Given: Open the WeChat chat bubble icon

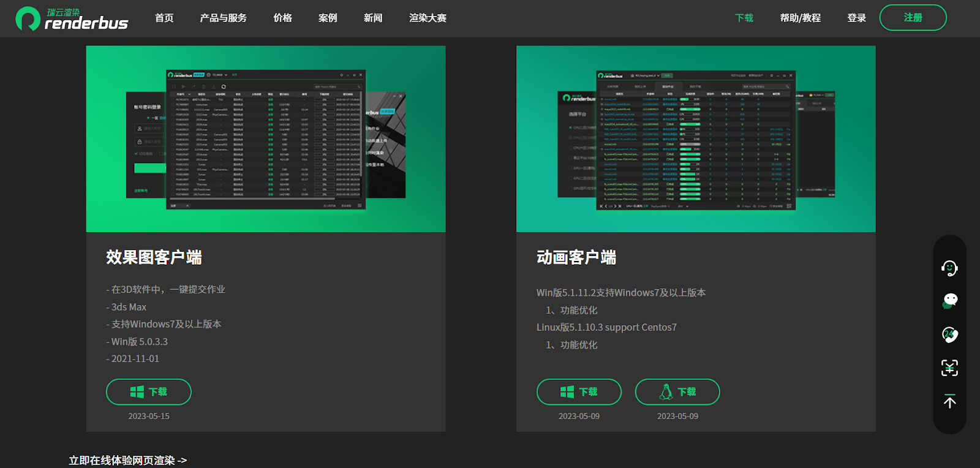Looking at the screenshot, I should (x=949, y=301).
